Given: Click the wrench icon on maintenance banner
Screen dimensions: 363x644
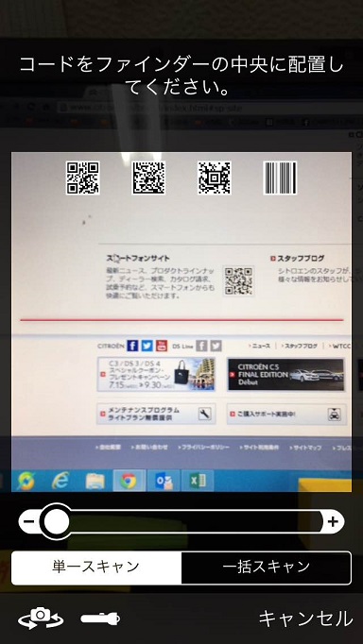Looking at the screenshot, I should 204,414.
